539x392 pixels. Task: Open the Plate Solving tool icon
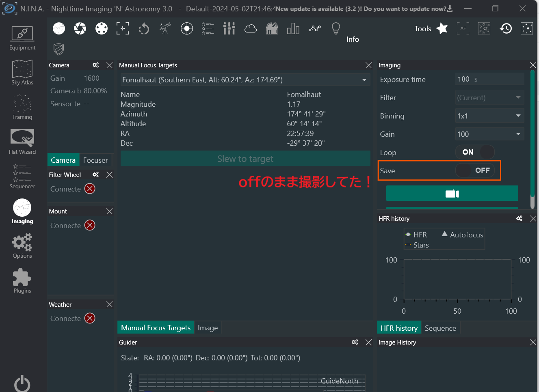point(484,28)
